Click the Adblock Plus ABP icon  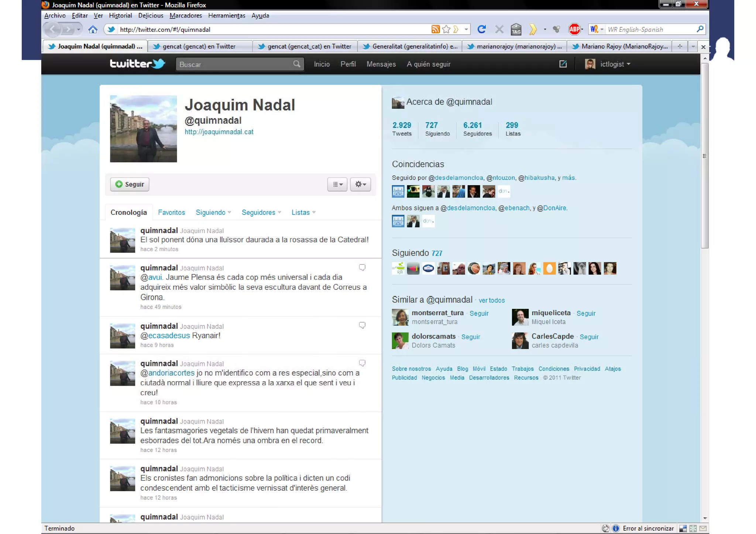coord(574,29)
